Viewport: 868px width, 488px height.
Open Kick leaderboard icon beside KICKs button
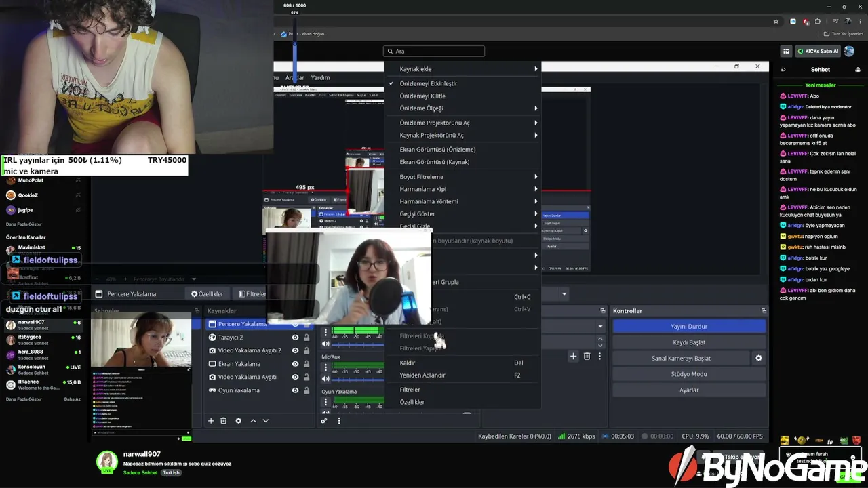click(786, 51)
